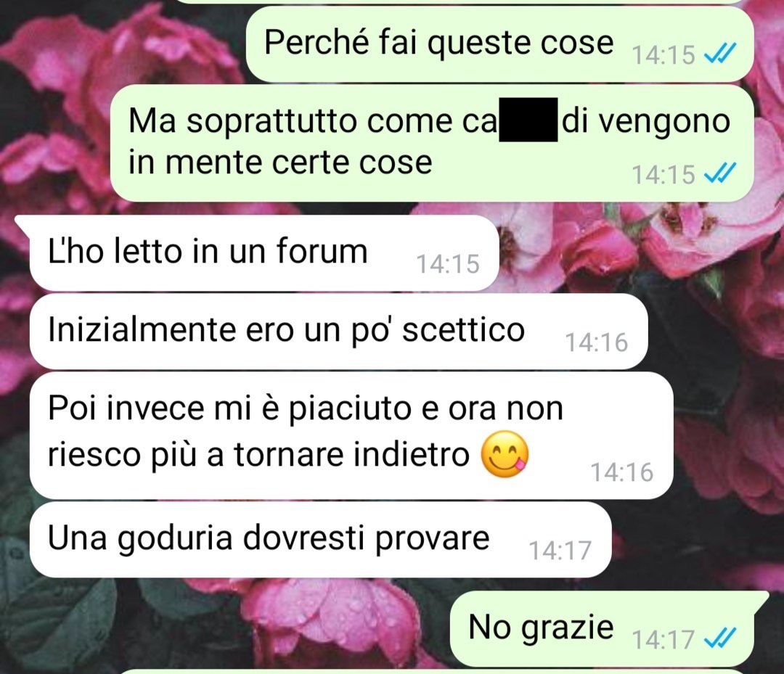Tap the 'Poi invece mi è piaciuto' bubble

coord(351,435)
